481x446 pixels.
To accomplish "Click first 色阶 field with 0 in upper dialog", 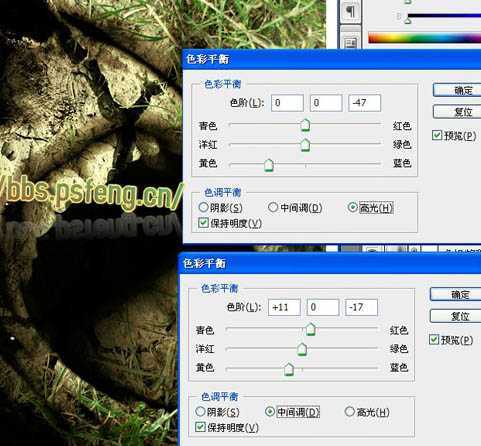I will click(x=287, y=103).
